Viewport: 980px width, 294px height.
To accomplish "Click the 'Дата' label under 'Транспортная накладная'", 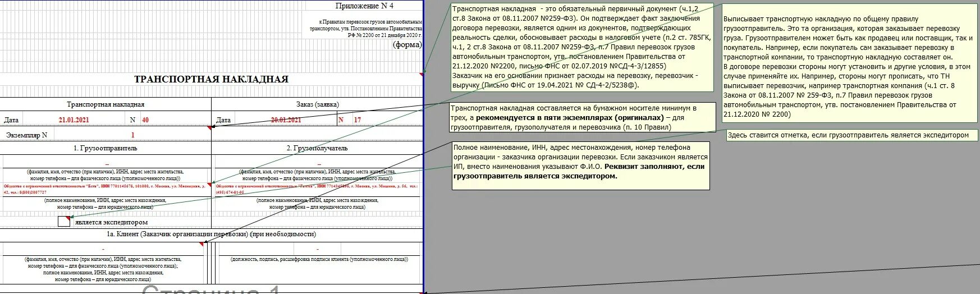I will pyautogui.click(x=11, y=120).
